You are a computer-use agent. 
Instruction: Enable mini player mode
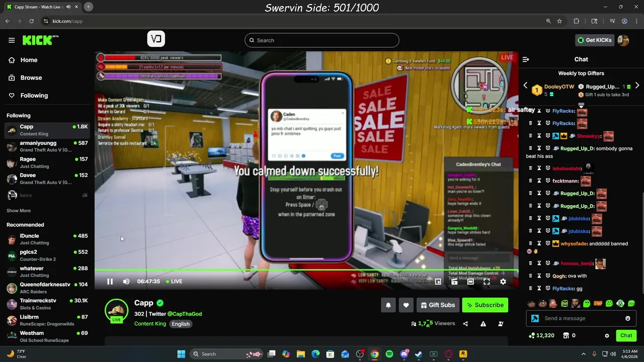438,282
